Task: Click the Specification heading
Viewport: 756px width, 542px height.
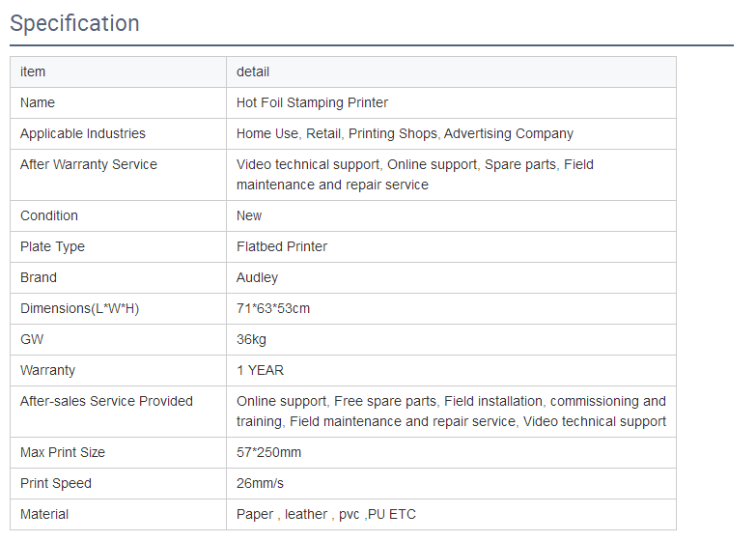Action: pyautogui.click(x=74, y=23)
